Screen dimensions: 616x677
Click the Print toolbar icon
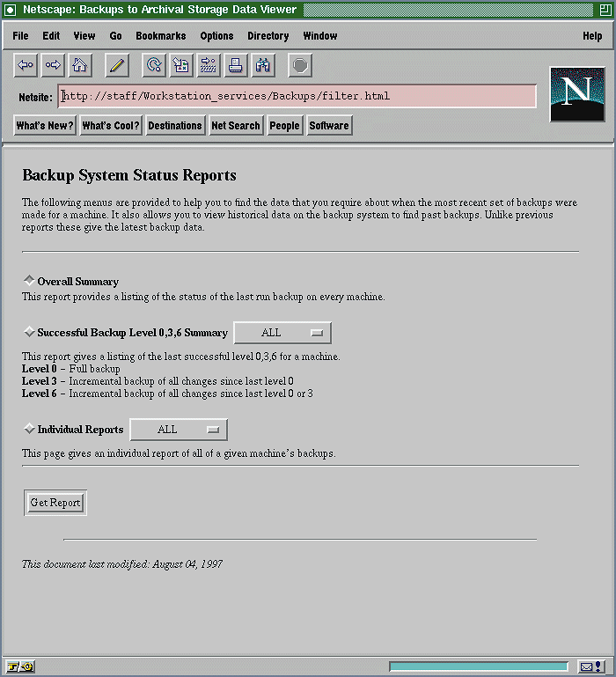coord(235,65)
